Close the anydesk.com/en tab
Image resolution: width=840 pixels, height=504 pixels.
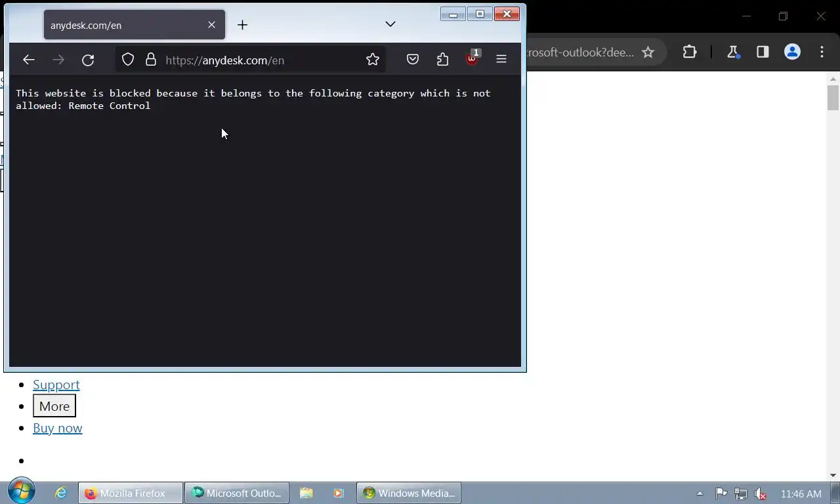[x=211, y=25]
